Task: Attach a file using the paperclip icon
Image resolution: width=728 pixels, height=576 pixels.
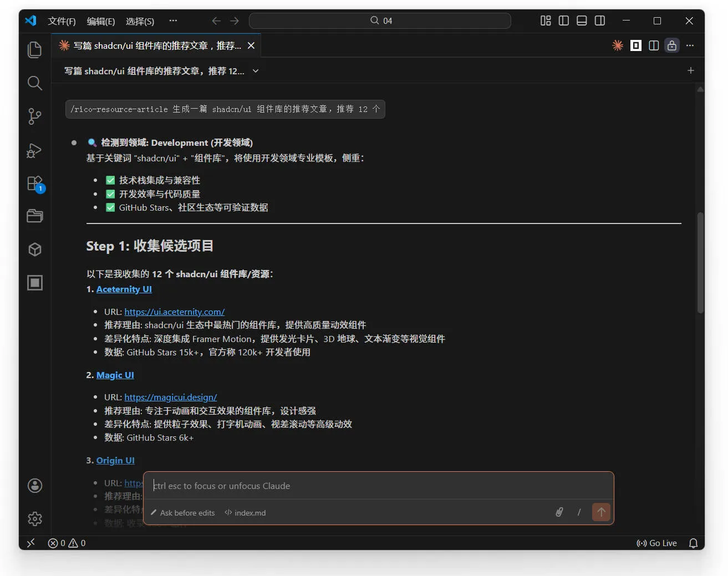Action: coord(559,512)
